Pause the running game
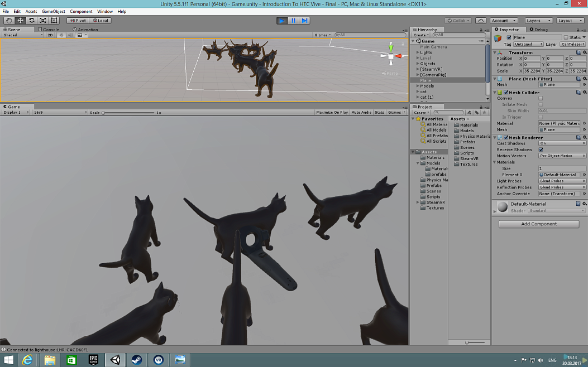 tap(293, 21)
